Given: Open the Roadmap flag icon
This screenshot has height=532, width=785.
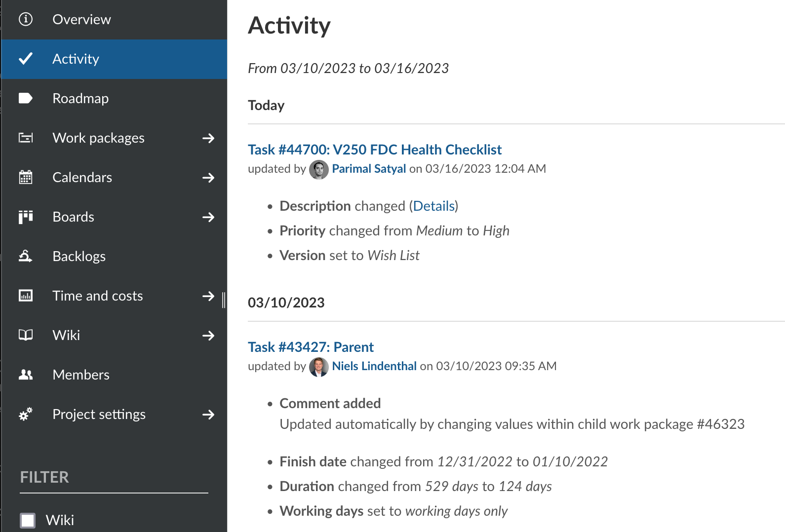Looking at the screenshot, I should click(x=25, y=98).
